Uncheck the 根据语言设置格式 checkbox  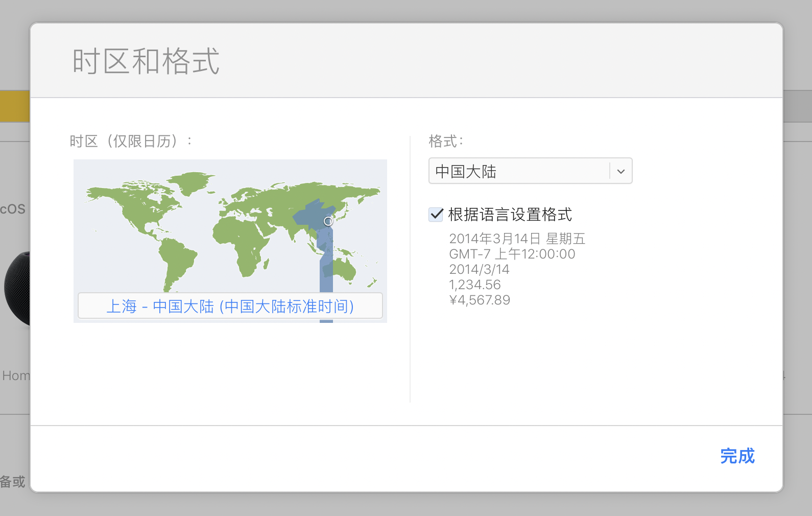(436, 215)
